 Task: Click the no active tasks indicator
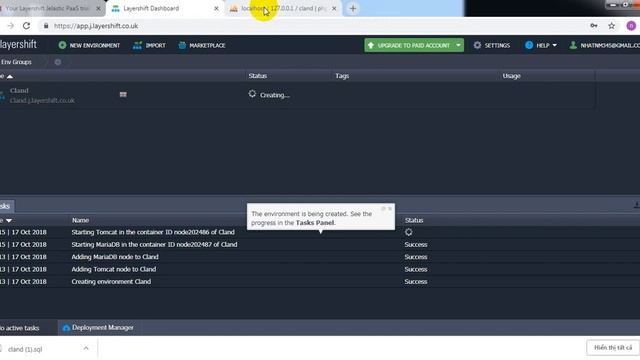[20, 328]
